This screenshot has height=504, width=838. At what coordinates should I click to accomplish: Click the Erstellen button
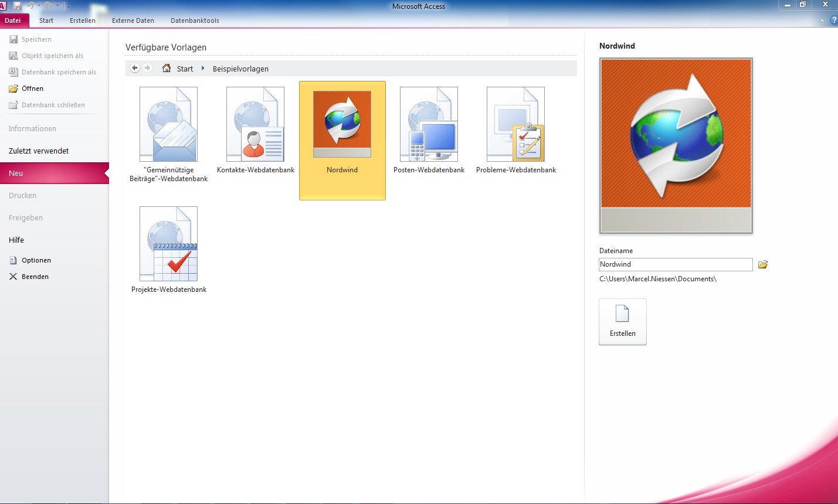click(x=623, y=322)
